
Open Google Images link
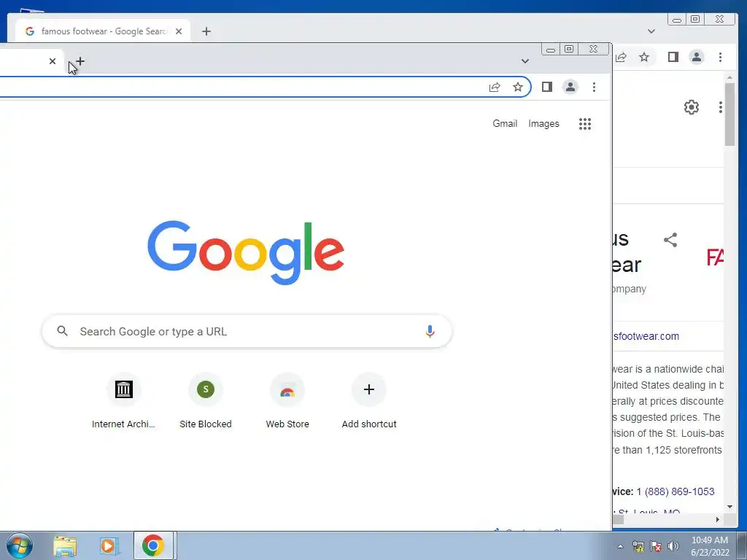[543, 124]
